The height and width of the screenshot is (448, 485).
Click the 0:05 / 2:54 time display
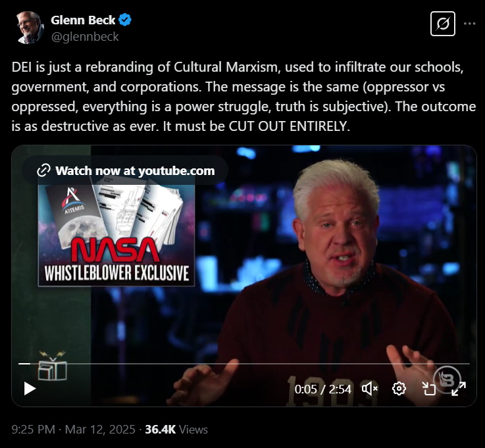(x=322, y=389)
